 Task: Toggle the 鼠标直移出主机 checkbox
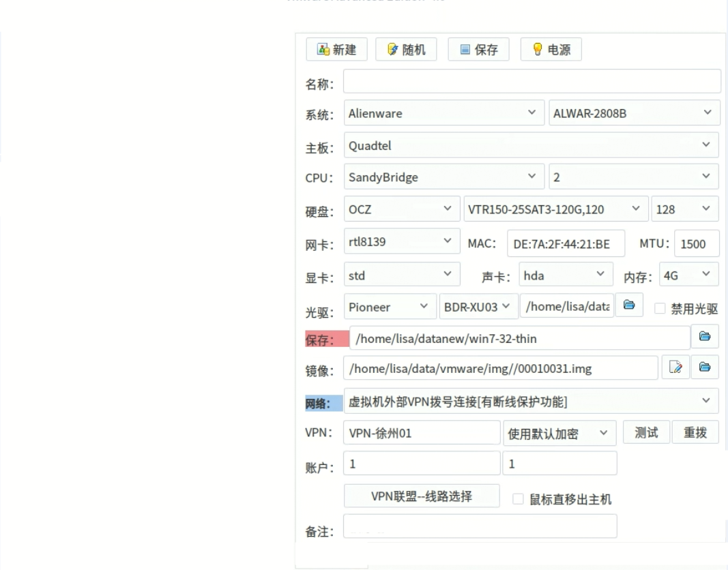[519, 498]
